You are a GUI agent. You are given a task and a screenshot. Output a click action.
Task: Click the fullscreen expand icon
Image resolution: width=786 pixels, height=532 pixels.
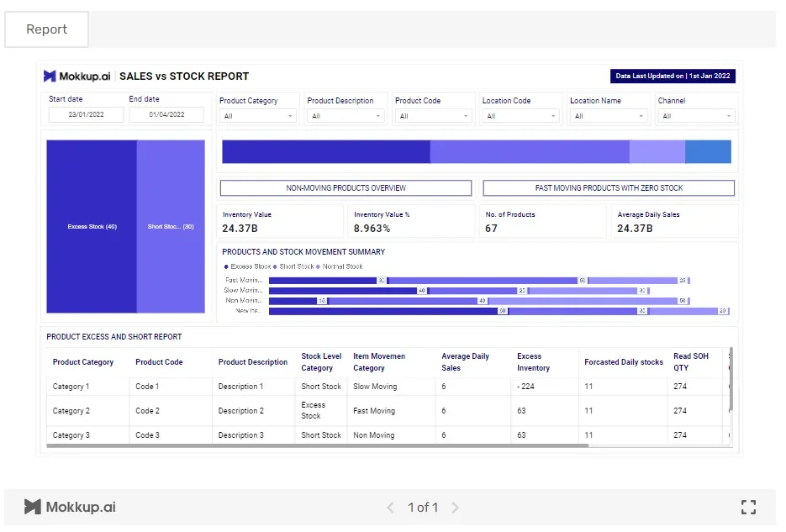[748, 507]
